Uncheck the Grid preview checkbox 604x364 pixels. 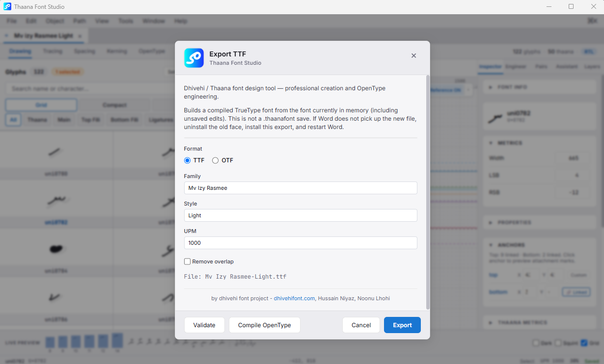pos(584,343)
